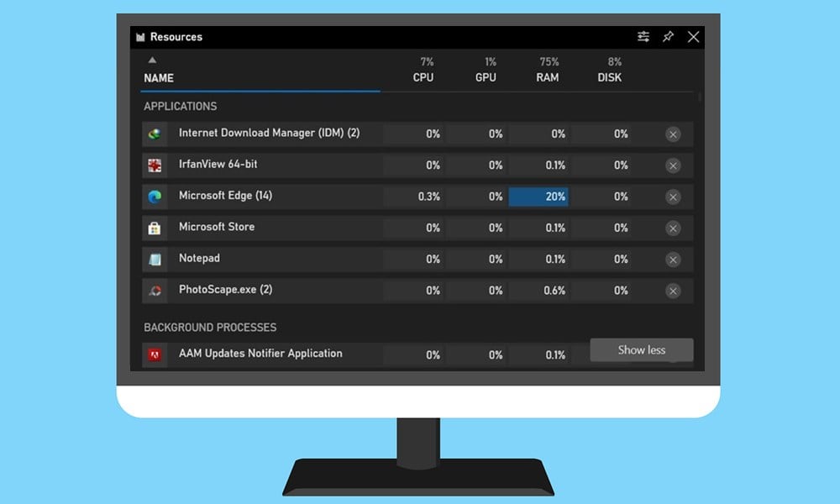Click the 7% total CPU usage value
Viewport: 840px width, 504px height.
(x=427, y=61)
